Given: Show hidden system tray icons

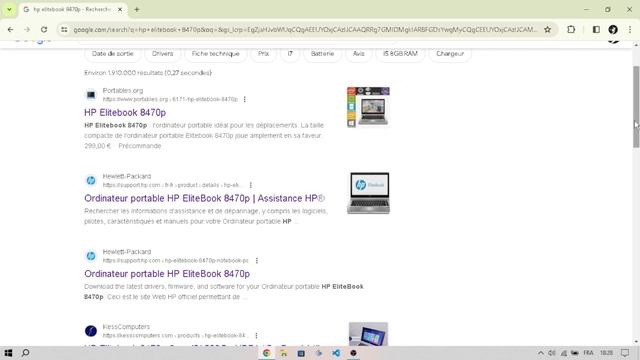Looking at the screenshot, I should click(x=540, y=353).
